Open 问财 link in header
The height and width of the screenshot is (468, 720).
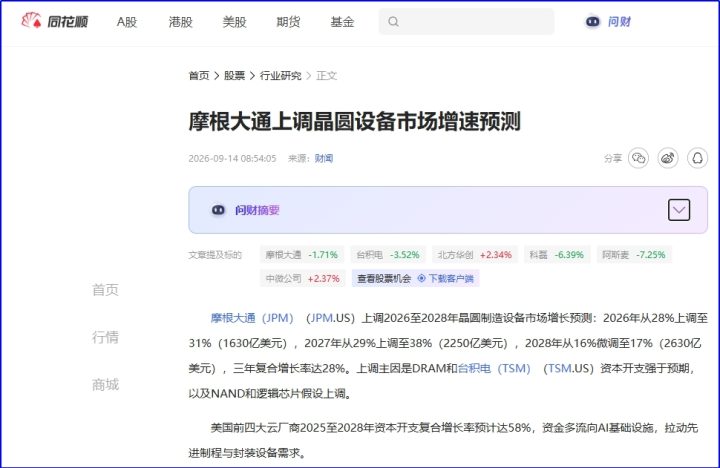click(619, 22)
